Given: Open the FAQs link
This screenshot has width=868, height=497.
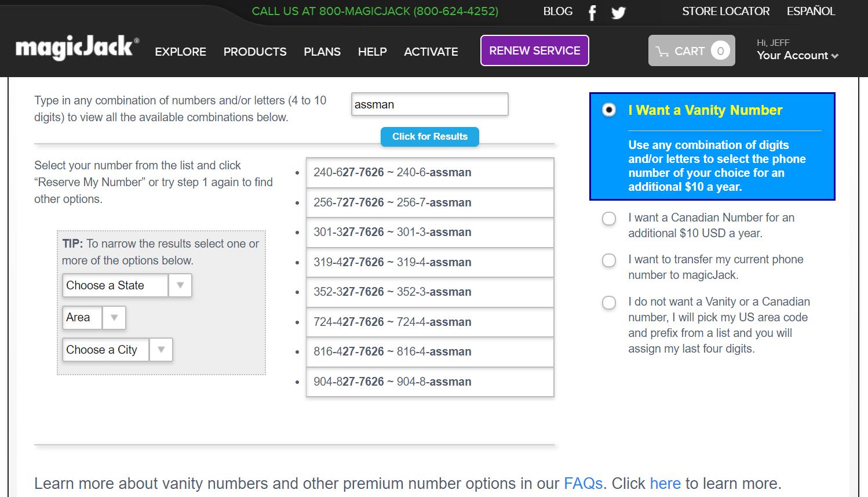Looking at the screenshot, I should (x=583, y=484).
